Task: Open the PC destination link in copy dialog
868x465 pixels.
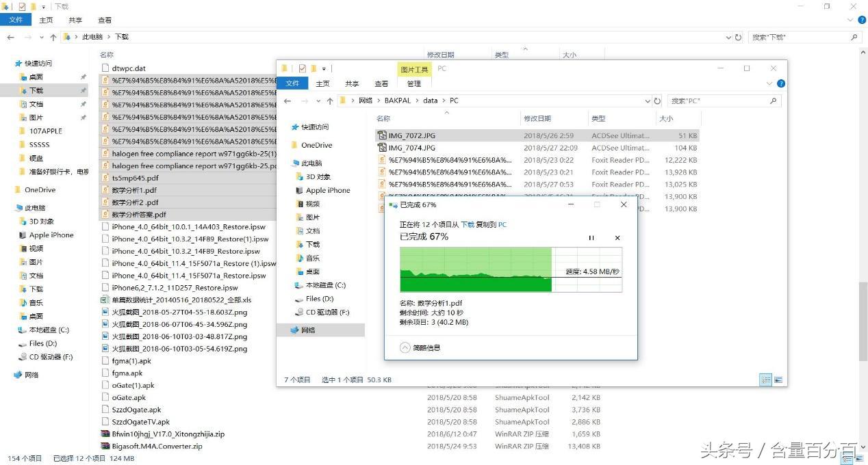Action: [502, 224]
